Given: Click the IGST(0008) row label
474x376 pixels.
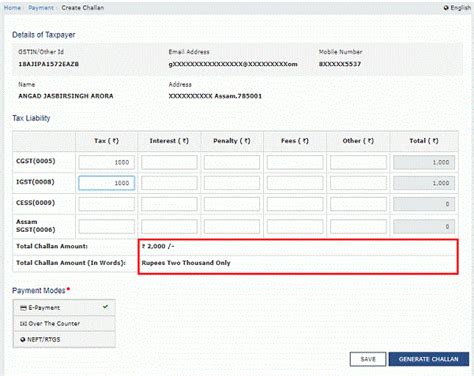Looking at the screenshot, I should (35, 182).
